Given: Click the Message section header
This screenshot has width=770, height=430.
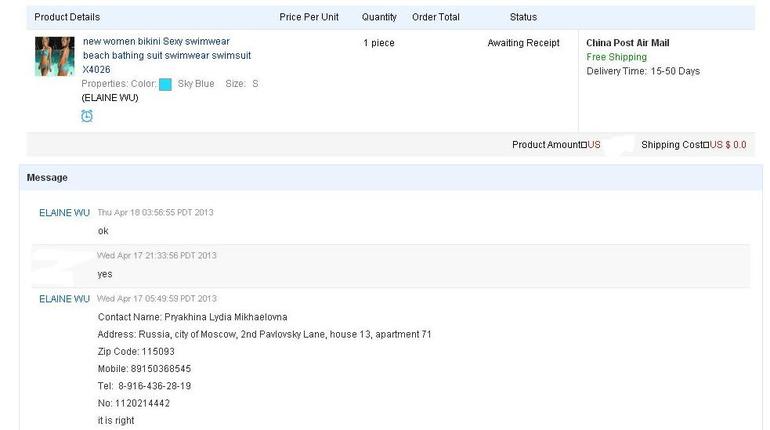Looking at the screenshot, I should pyautogui.click(x=47, y=178).
